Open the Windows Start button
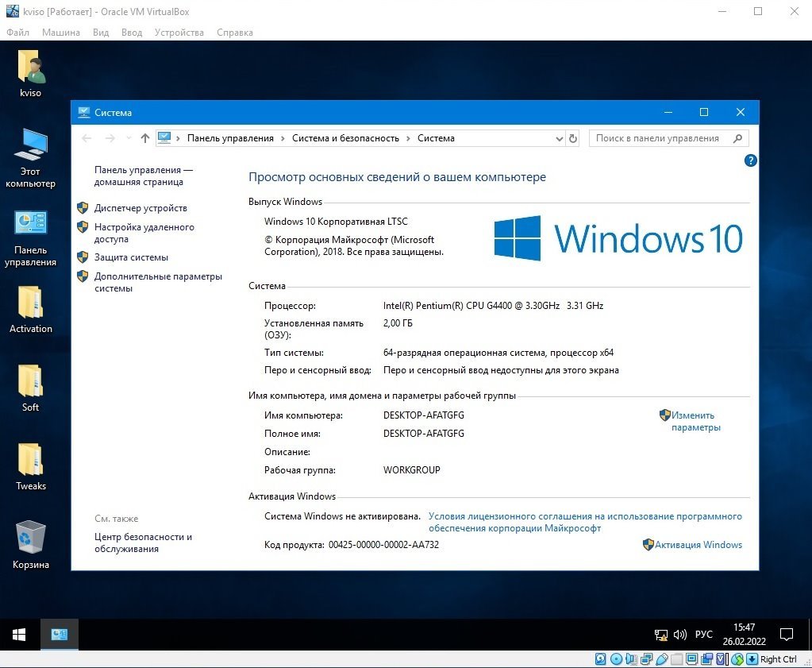812x668 pixels. click(19, 635)
